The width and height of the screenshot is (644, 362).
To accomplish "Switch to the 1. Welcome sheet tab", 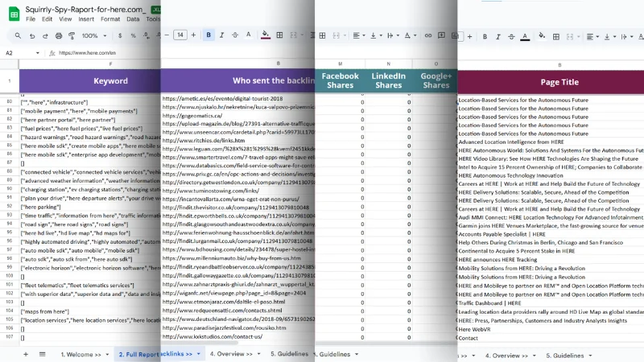I will [x=79, y=354].
